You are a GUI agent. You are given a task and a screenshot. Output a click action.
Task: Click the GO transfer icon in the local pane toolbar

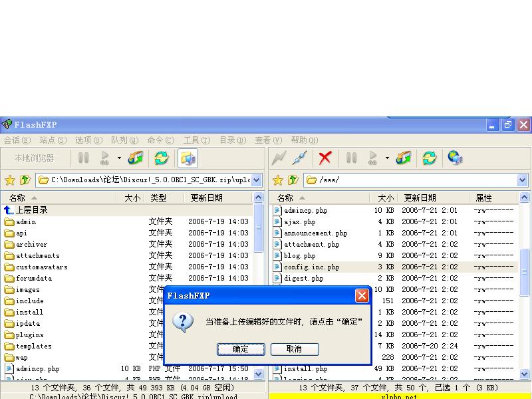[105, 158]
